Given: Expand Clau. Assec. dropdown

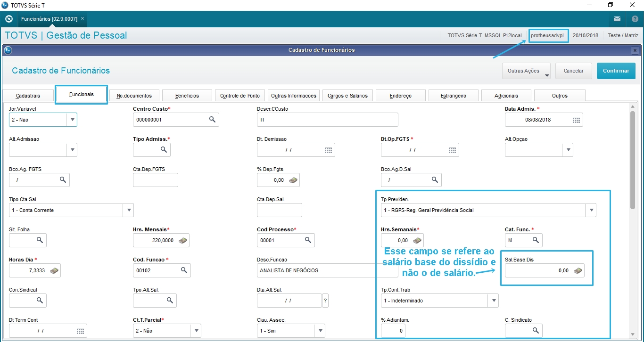Looking at the screenshot, I should click(x=320, y=331).
